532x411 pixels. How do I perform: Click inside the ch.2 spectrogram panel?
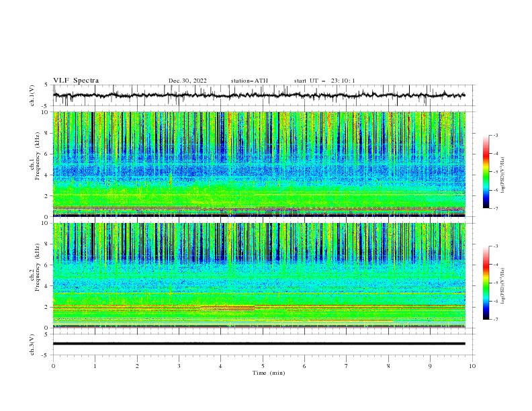[x=259, y=275]
